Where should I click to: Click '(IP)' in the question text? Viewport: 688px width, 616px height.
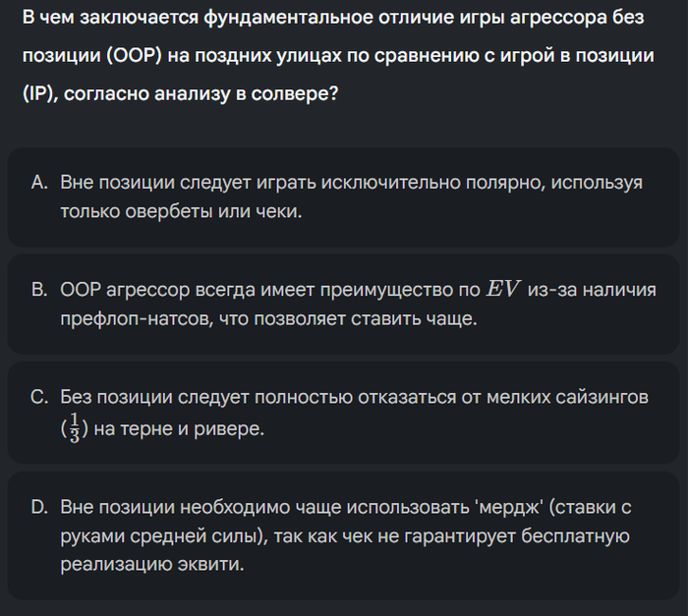pyautogui.click(x=40, y=94)
